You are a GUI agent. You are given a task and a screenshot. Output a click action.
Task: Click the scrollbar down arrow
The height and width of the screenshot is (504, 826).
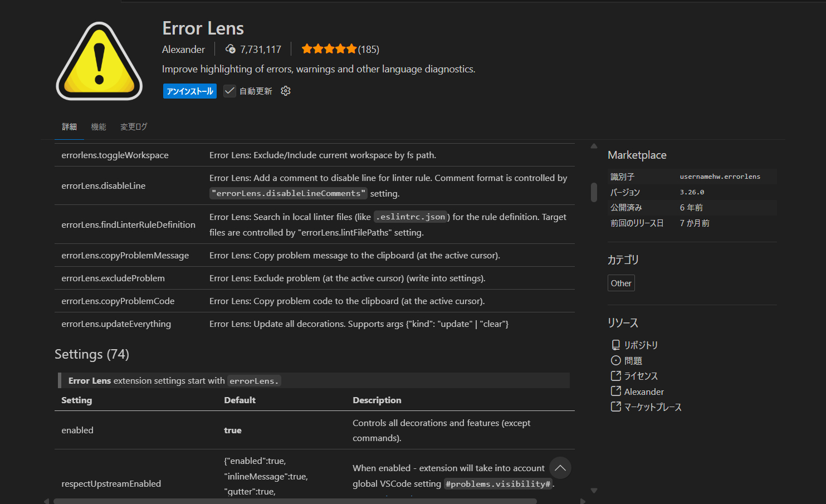[x=594, y=491]
